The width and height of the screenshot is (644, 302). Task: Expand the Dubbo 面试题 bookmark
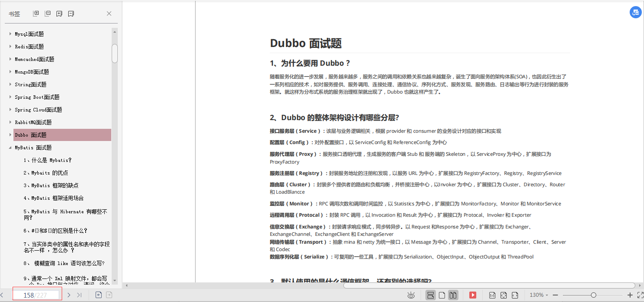[x=10, y=135]
